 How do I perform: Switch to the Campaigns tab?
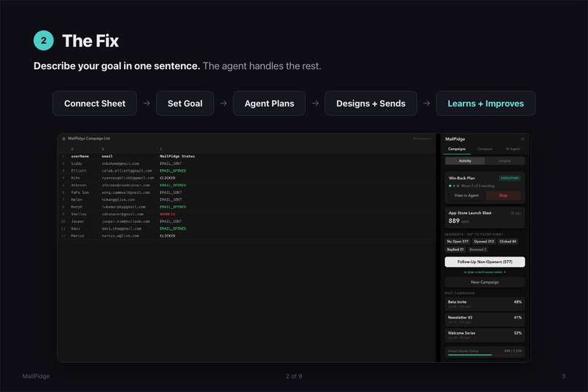click(457, 149)
